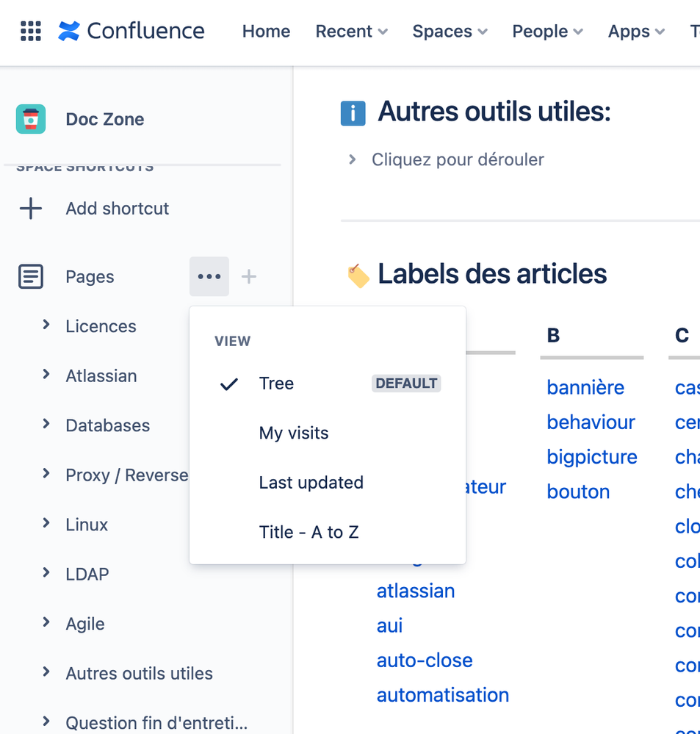The image size is (700, 734).
Task: Select the Tree view option
Action: point(328,384)
